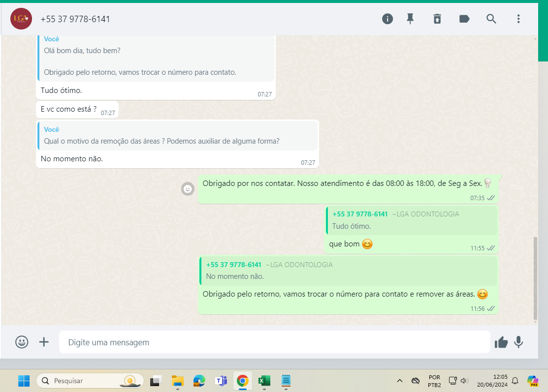The width and height of the screenshot is (548, 392).
Task: Open volume speaker tray icon
Action: 464,381
